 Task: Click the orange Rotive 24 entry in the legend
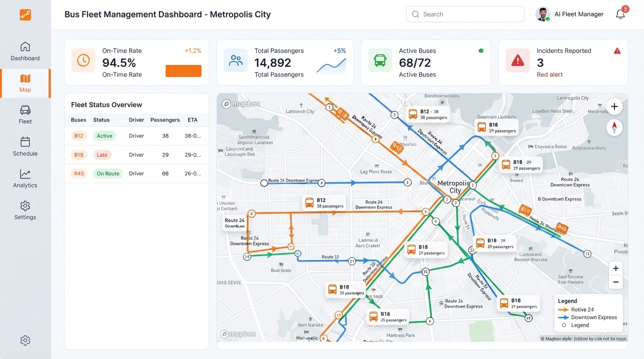click(x=577, y=309)
